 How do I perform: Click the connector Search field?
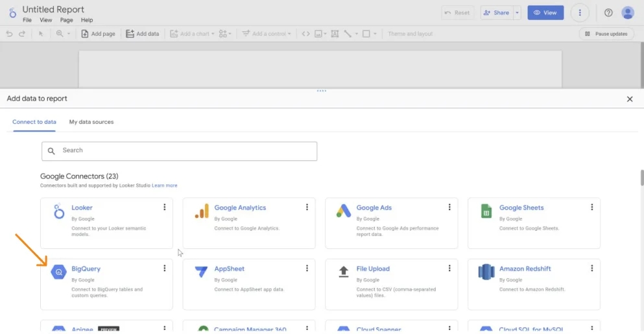179,150
